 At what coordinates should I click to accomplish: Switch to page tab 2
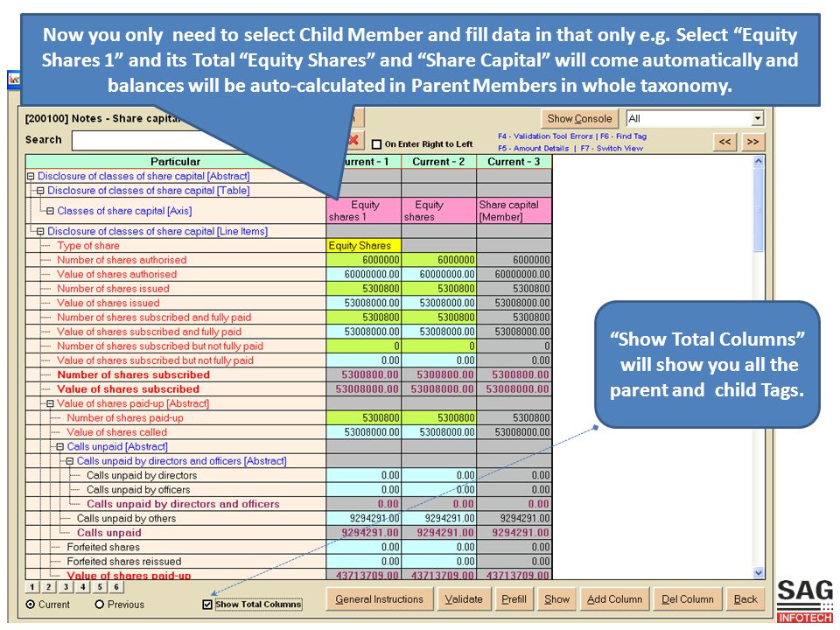point(48,586)
